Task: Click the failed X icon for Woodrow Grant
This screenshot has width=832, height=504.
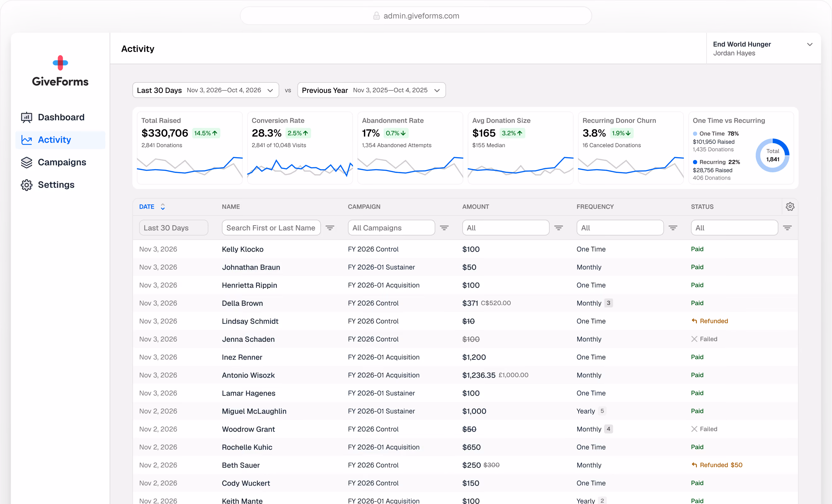Action: point(694,429)
